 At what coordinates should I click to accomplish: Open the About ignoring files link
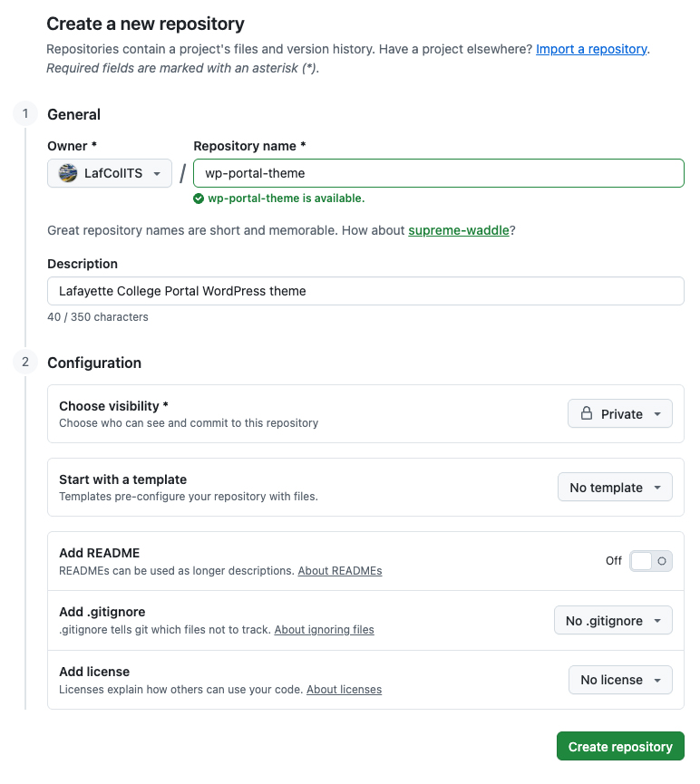tap(324, 629)
